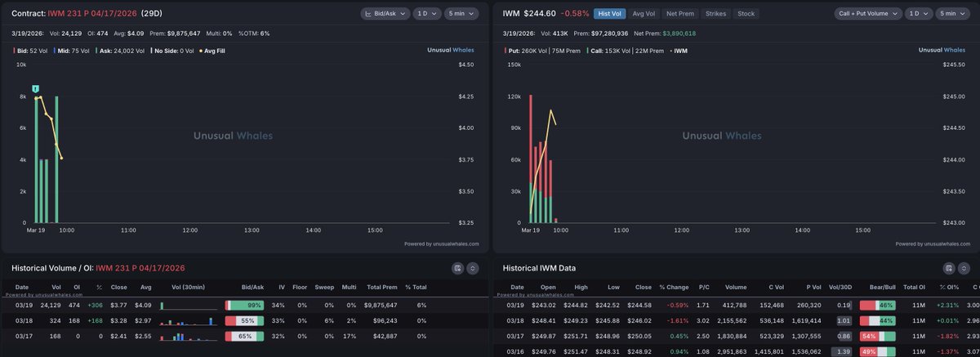
Task: Switch to the Strikes tab
Action: point(716,14)
